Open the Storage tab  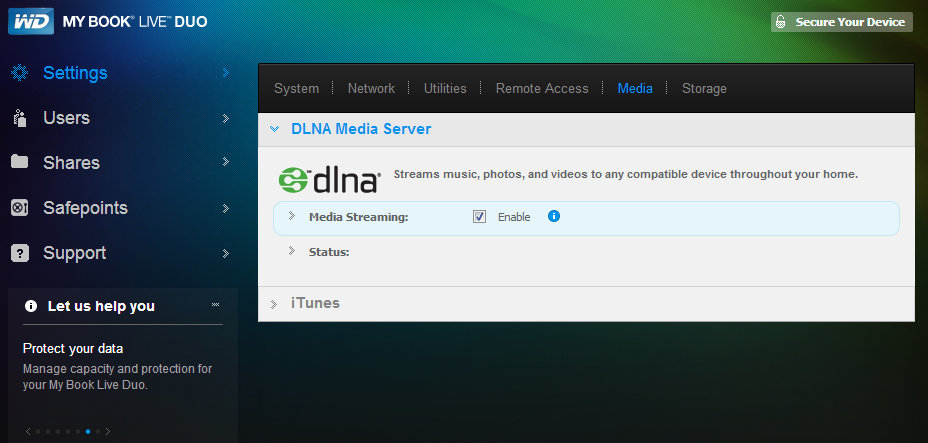(x=704, y=89)
